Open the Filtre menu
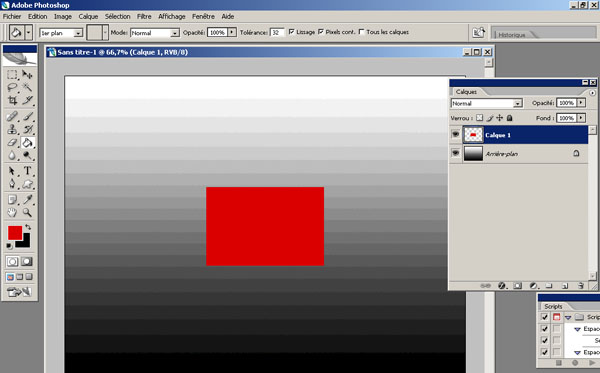Viewport: 600px width, 373px height. point(144,16)
